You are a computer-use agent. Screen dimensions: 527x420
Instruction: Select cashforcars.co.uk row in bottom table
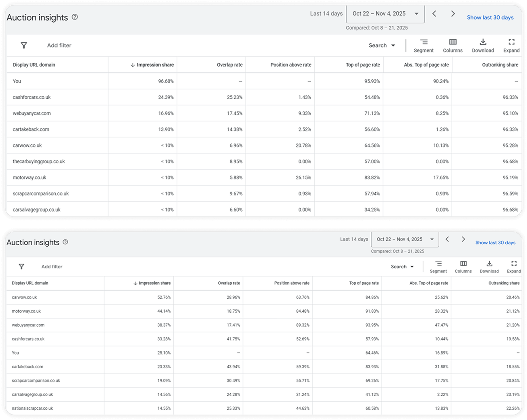click(264, 339)
